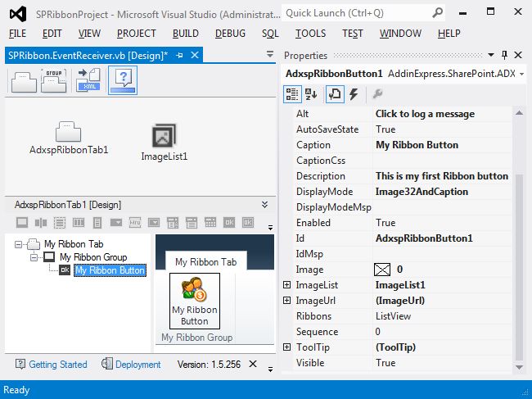Show the Properties page button in Properties
Viewport: 532px width, 399px height.
click(335, 94)
